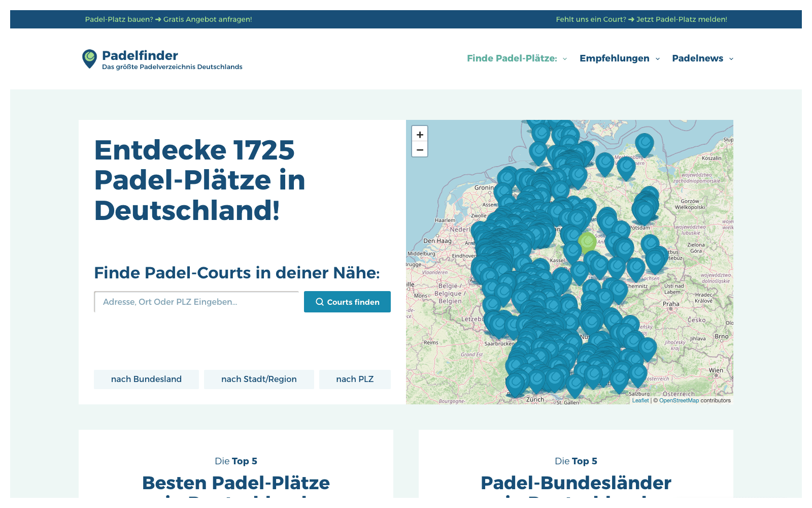Click the magnifier icon in Courts finden
812x508 pixels.
point(320,302)
